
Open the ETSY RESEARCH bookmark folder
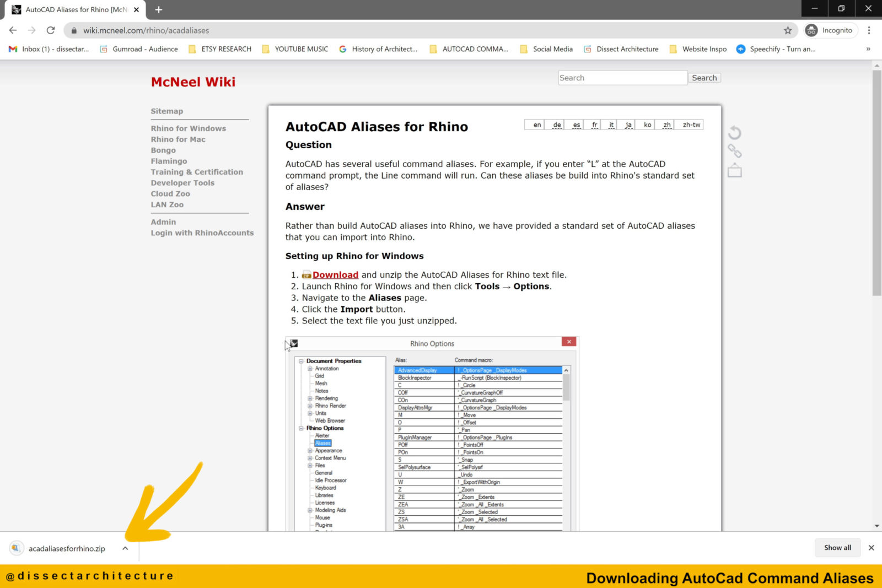(x=220, y=49)
